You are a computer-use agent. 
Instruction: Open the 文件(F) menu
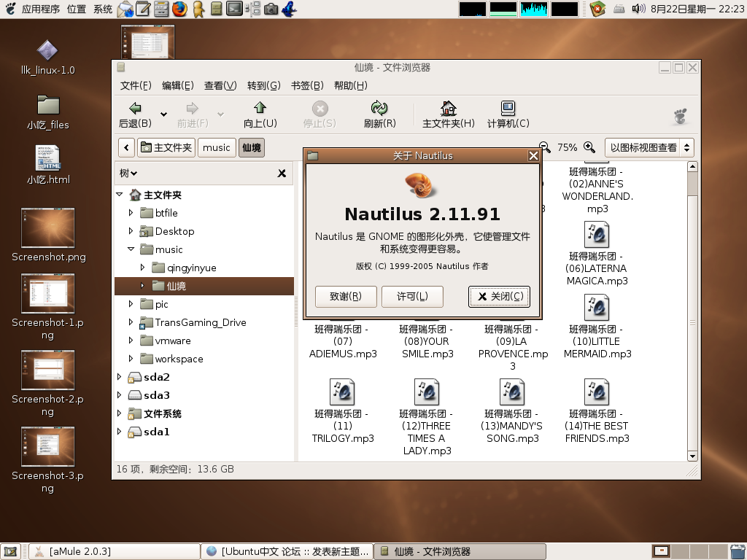[136, 86]
